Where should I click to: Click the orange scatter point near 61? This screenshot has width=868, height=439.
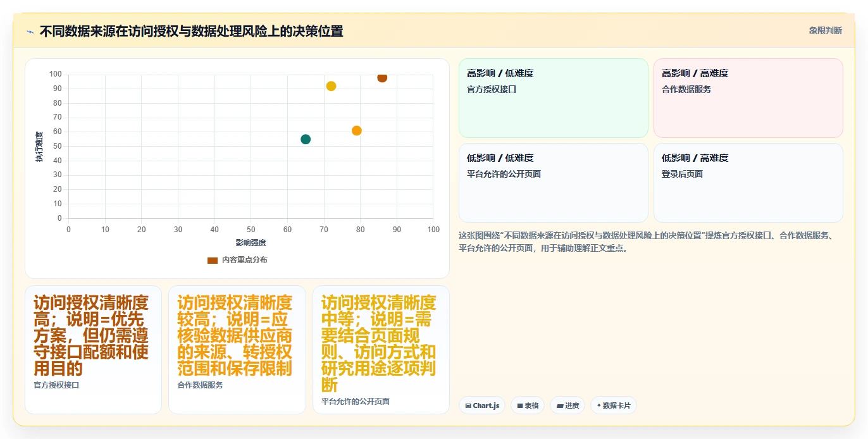click(357, 131)
